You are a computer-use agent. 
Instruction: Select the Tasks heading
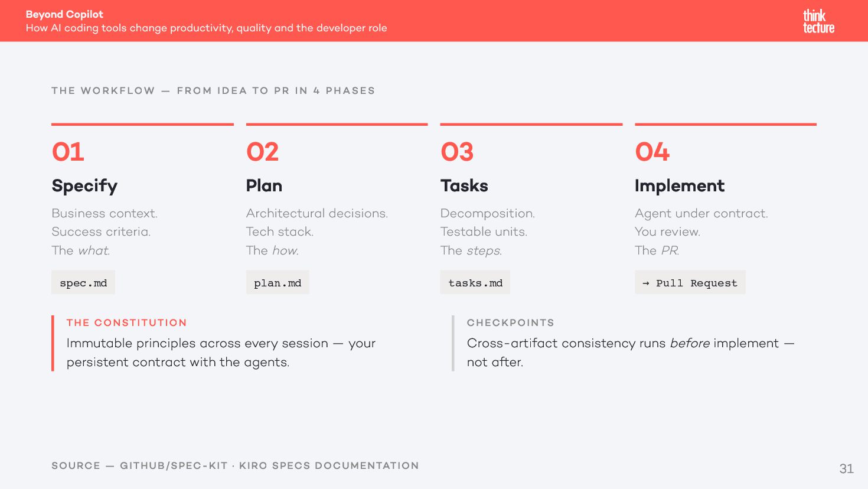point(464,185)
